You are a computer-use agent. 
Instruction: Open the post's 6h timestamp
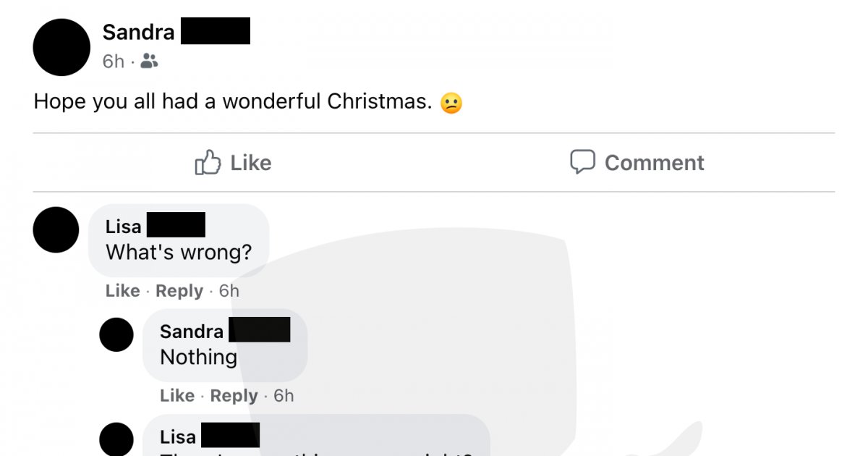[x=113, y=62]
